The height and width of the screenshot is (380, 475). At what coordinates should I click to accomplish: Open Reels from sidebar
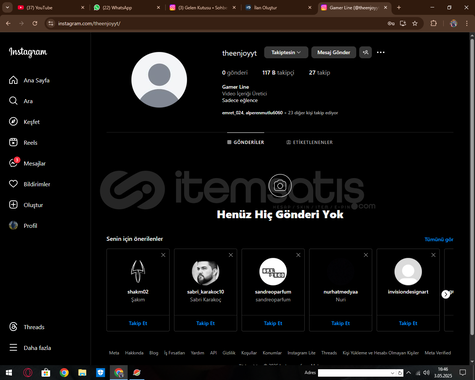point(23,142)
